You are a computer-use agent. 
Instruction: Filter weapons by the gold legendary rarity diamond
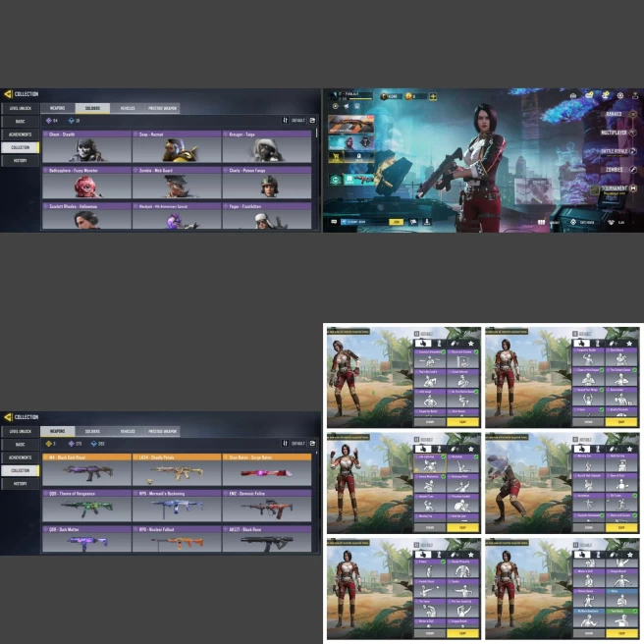(49, 444)
